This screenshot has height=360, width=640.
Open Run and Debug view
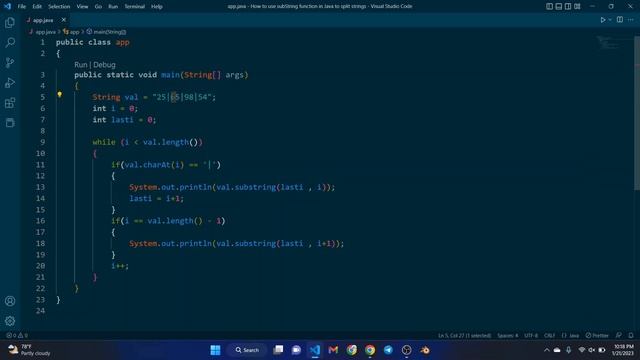[x=10, y=82]
